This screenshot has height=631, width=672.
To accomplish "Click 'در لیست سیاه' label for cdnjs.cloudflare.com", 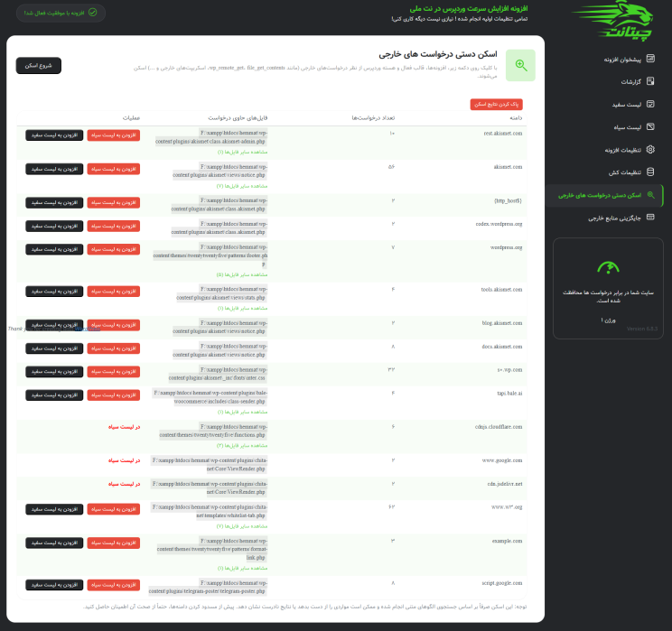I will click(125, 427).
